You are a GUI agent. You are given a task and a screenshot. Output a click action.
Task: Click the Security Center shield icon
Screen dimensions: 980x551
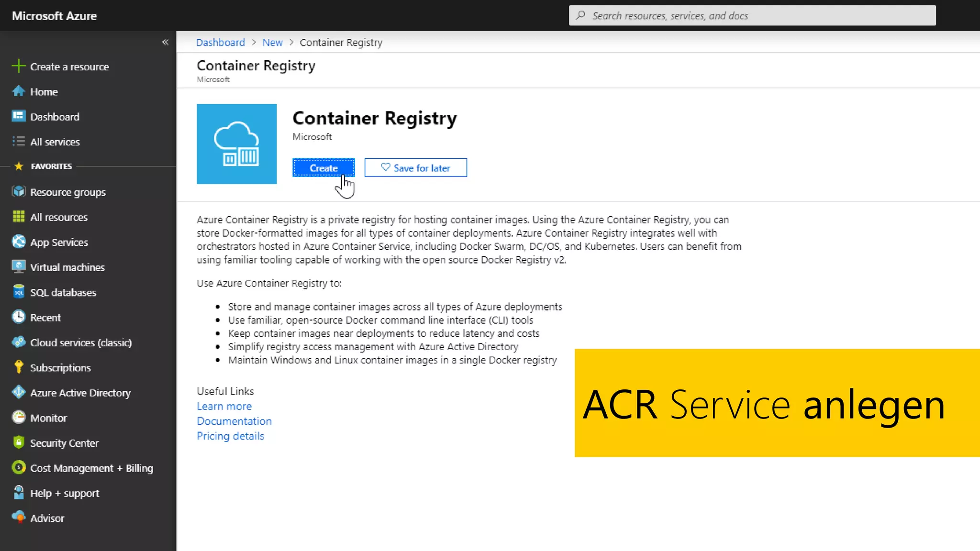[x=18, y=442]
